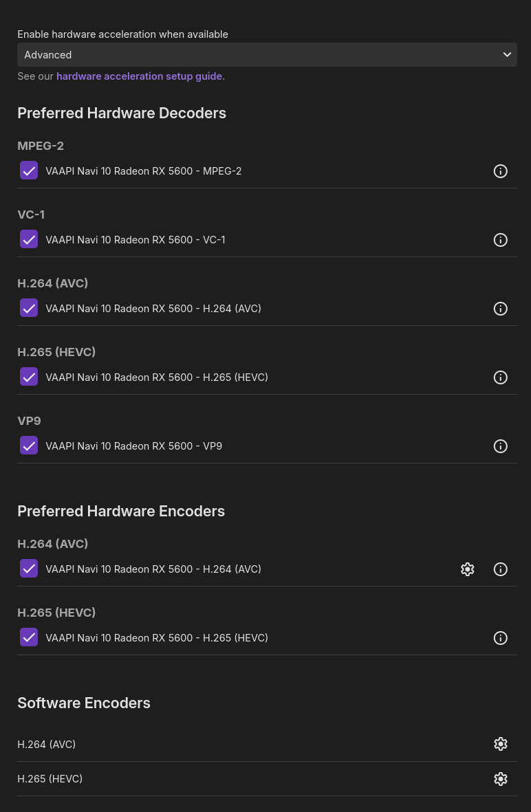Click the dropdown chevron next to Advanced
The image size is (531, 812).
tap(507, 55)
